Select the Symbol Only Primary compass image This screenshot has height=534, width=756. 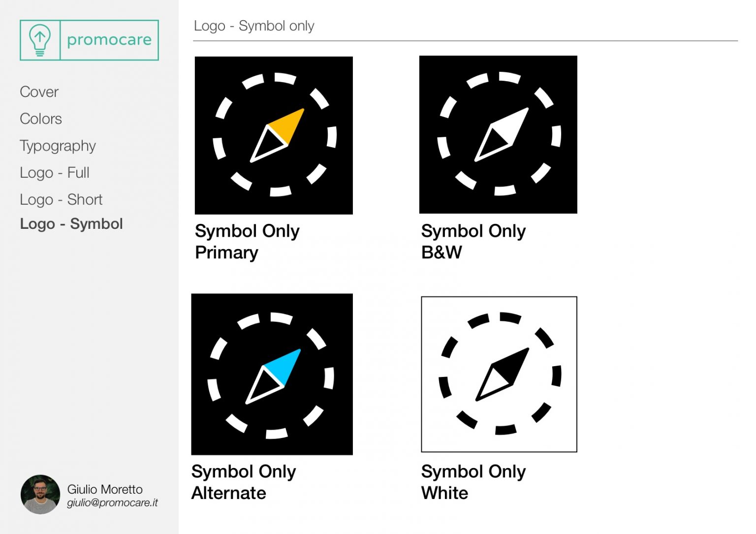tap(274, 135)
